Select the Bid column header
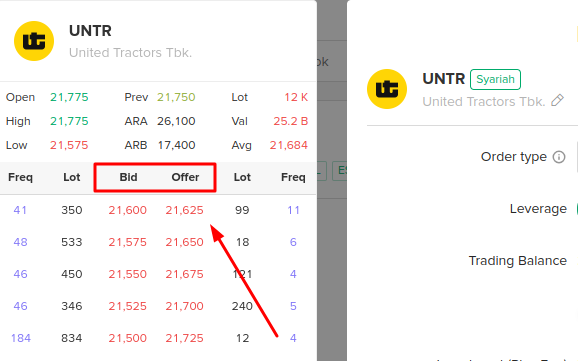578x361 pixels. 128,177
